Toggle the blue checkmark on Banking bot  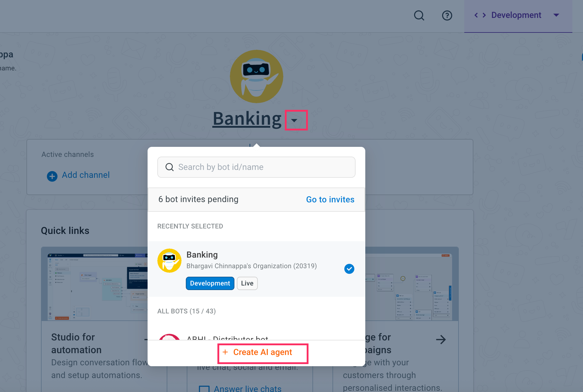[x=349, y=269]
